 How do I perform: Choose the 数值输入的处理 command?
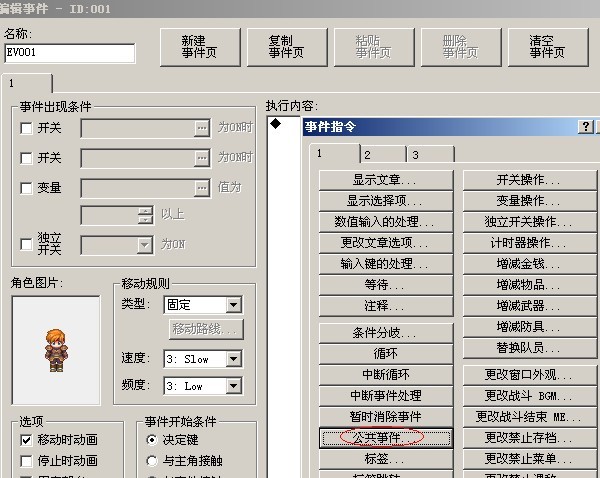386,222
